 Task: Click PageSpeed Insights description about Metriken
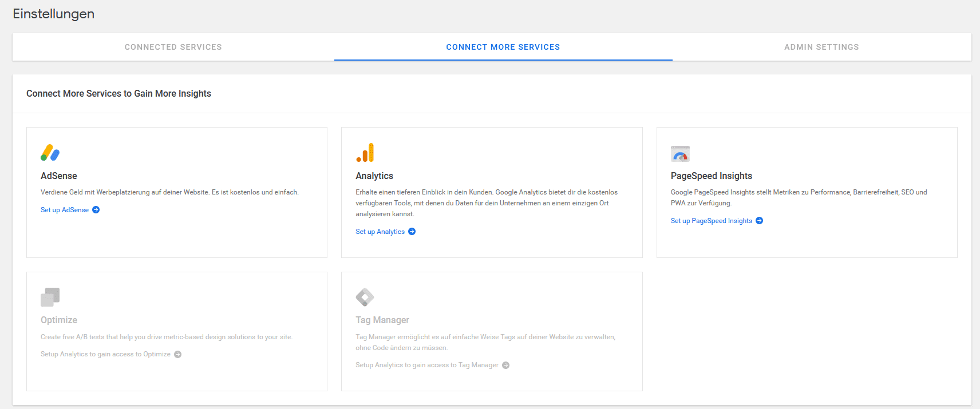[x=799, y=197]
